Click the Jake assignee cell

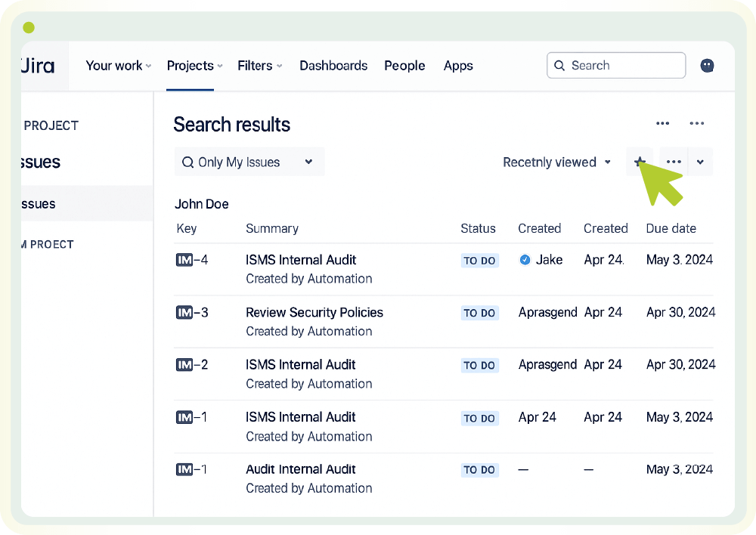541,260
